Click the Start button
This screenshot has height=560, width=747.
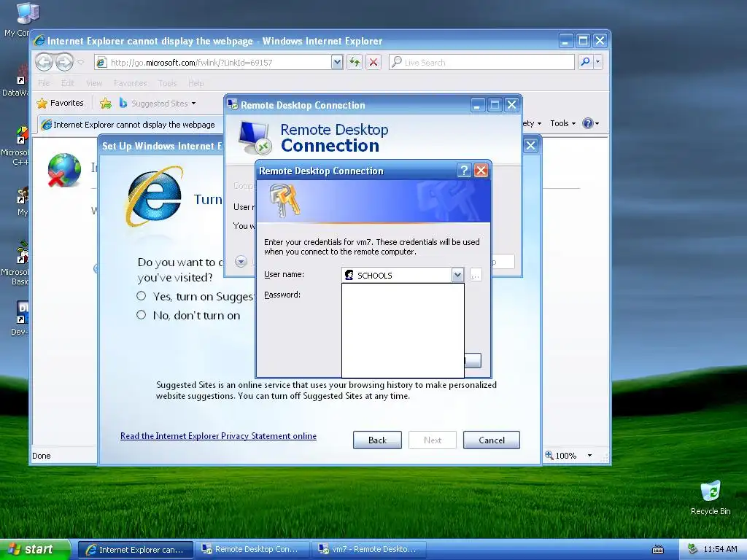[x=36, y=549]
